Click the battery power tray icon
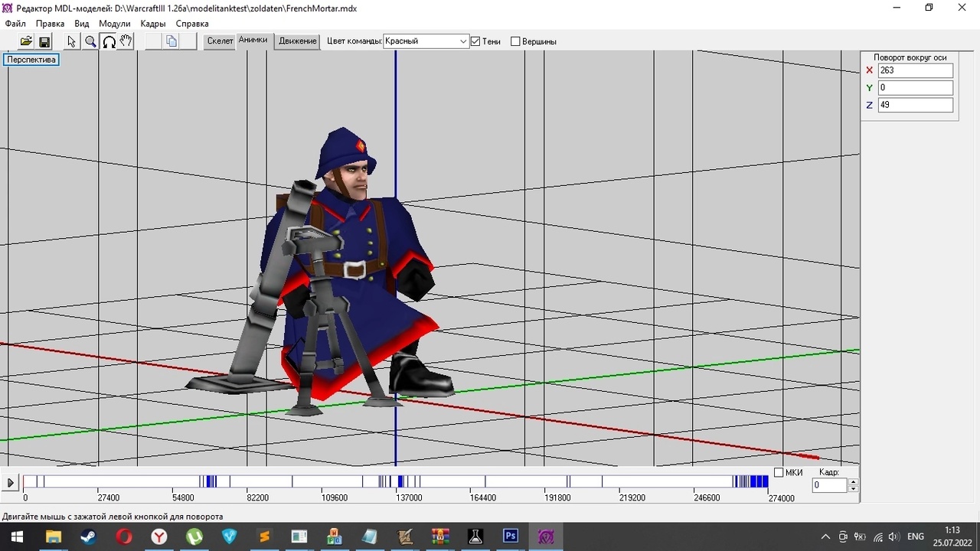Image resolution: width=980 pixels, height=551 pixels. 861,536
